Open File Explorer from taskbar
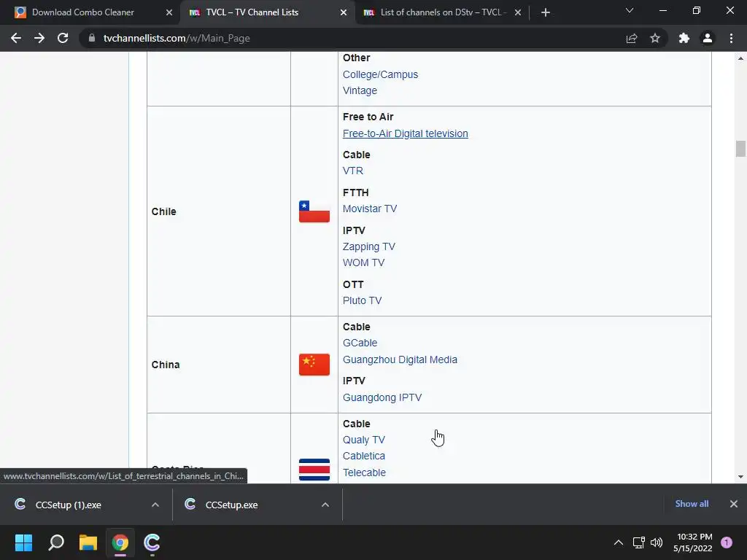 pos(88,542)
